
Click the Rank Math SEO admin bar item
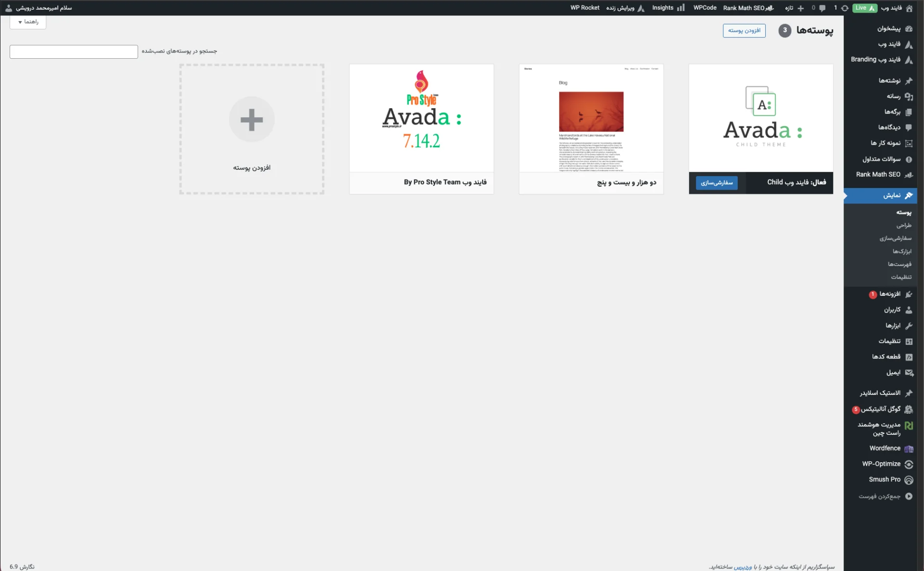click(748, 8)
